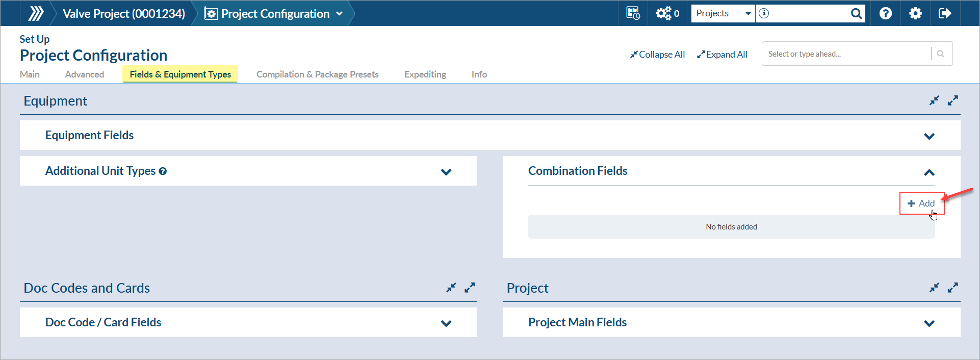This screenshot has height=360, width=980.
Task: Click the Collapse All link
Action: [657, 55]
